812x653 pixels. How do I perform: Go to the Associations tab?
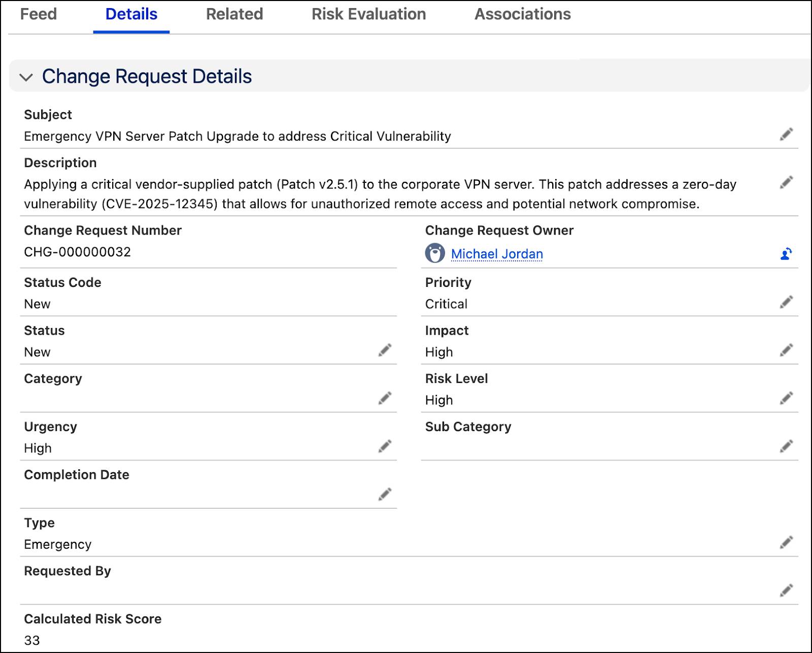pyautogui.click(x=523, y=14)
